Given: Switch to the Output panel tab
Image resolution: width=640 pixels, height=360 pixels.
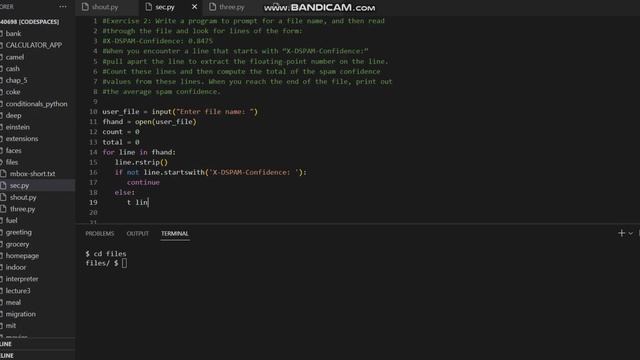Looking at the screenshot, I should pyautogui.click(x=138, y=233).
